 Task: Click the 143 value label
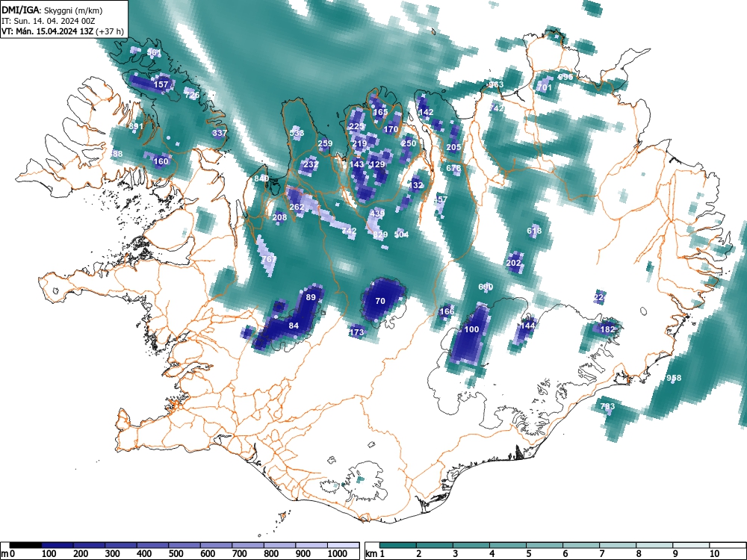(x=356, y=164)
